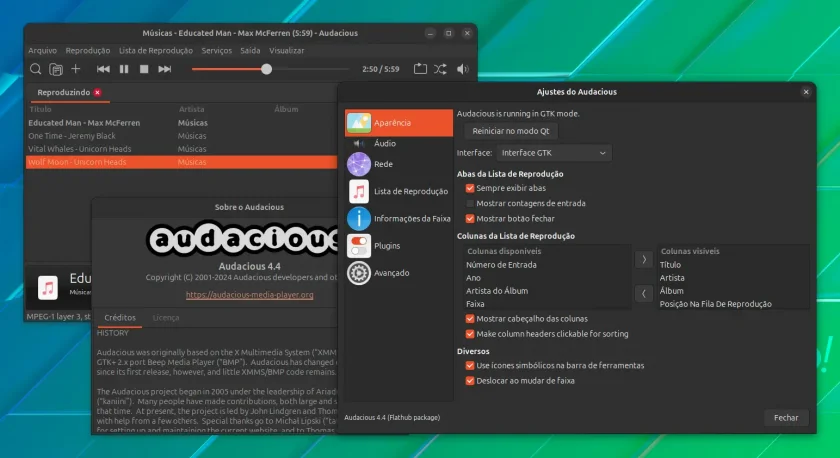Screen dimensions: 840x458
Task: Move column to visible with right arrow
Action: point(644,259)
